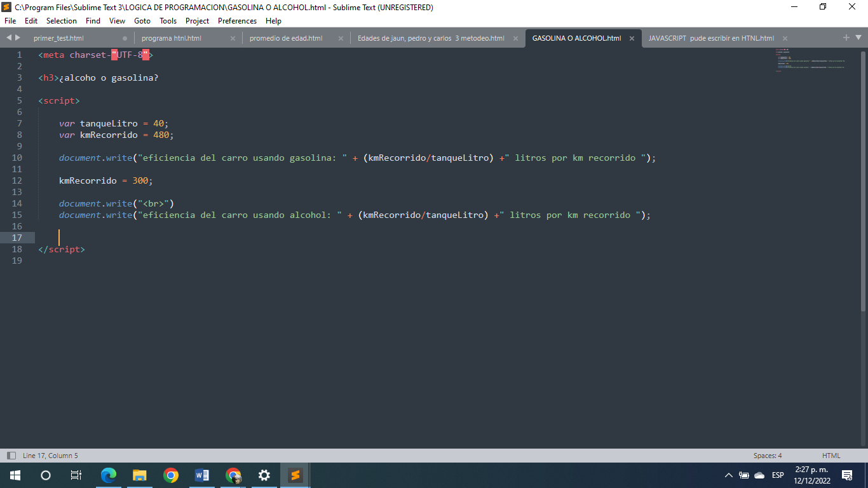
Task: Open the notification center icon
Action: 846,475
